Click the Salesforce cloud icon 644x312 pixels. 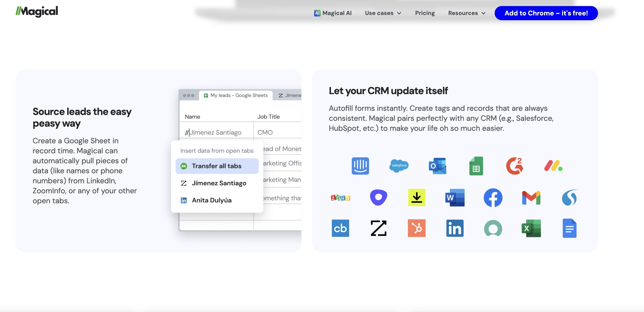(399, 166)
